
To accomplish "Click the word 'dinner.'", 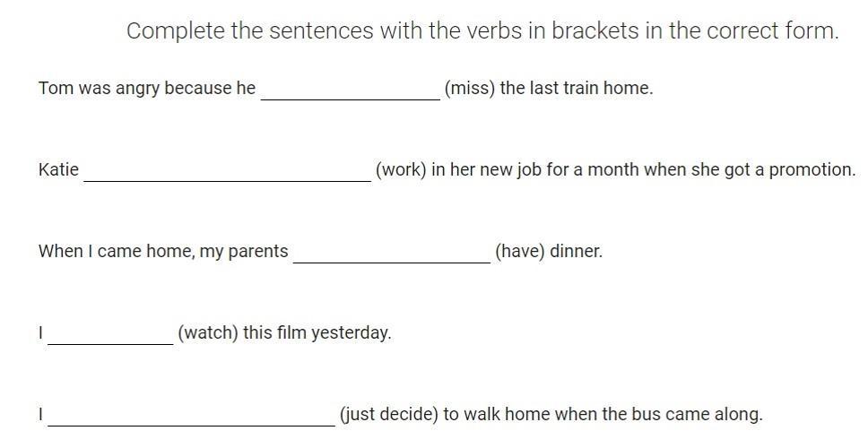I will pos(576,251).
